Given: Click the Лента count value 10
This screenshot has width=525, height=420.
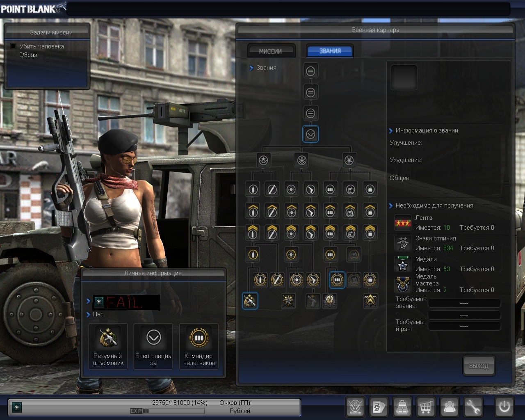Looking at the screenshot, I should [447, 228].
